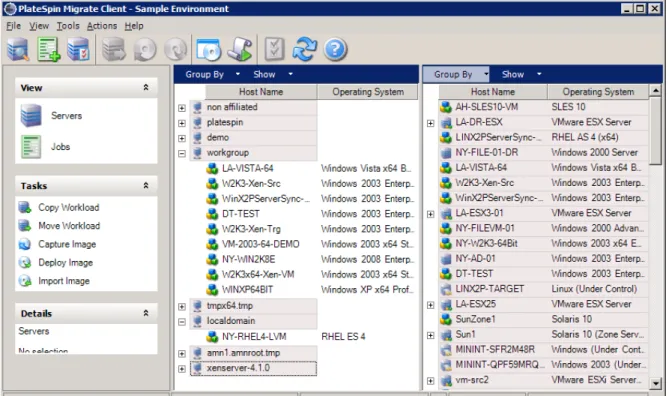Collapse the Details panel chevron
669x396 pixels.
point(146,313)
